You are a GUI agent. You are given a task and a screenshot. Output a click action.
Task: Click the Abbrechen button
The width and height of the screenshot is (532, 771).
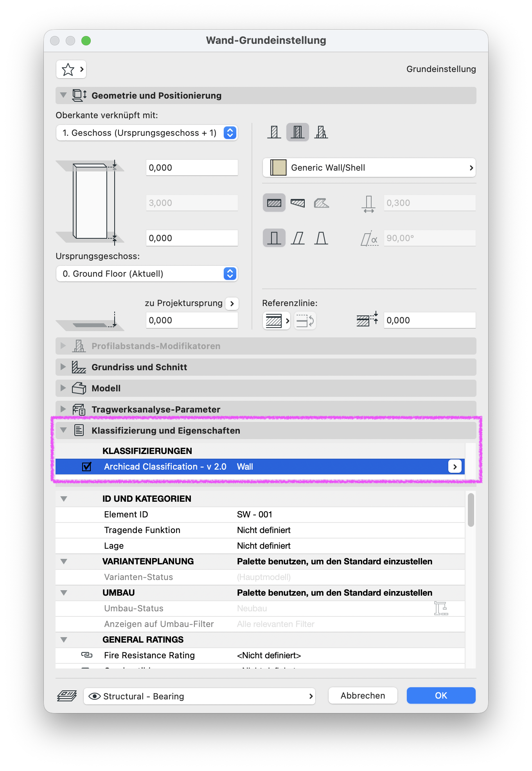click(363, 695)
